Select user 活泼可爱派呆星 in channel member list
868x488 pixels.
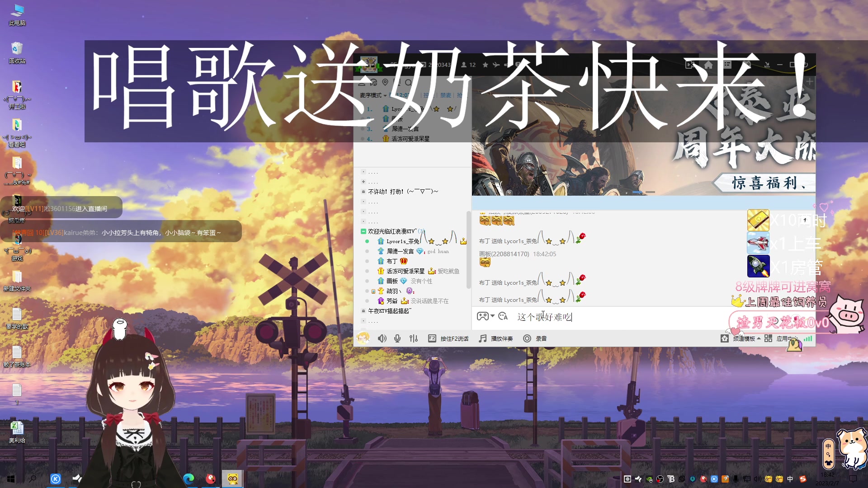(406, 271)
